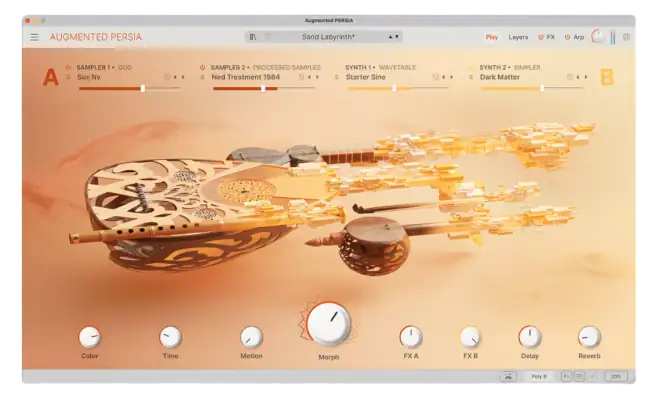Screen dimensions: 660x408
Task: Click the Reverb knob
Action: [x=589, y=337]
